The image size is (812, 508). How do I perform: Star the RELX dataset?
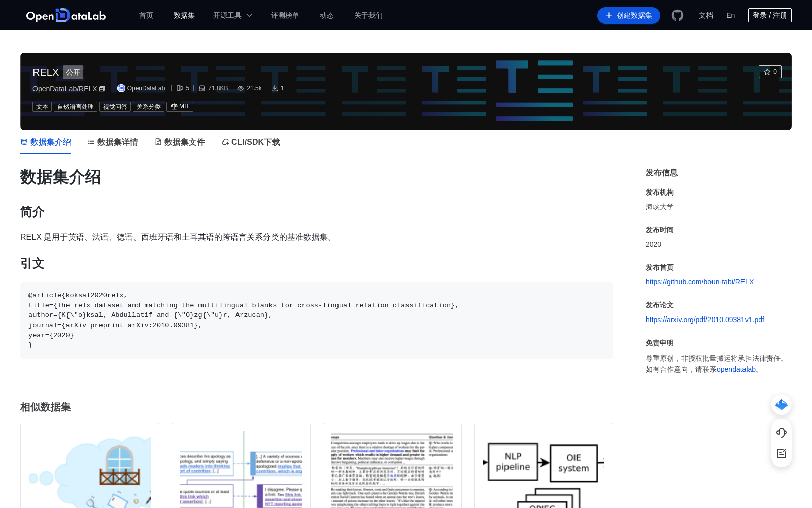pos(770,72)
